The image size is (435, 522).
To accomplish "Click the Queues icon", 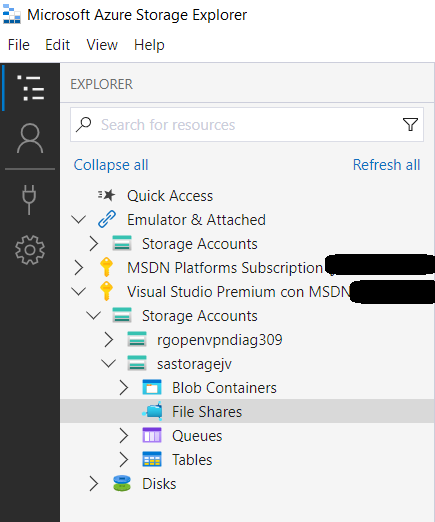I will [x=152, y=435].
